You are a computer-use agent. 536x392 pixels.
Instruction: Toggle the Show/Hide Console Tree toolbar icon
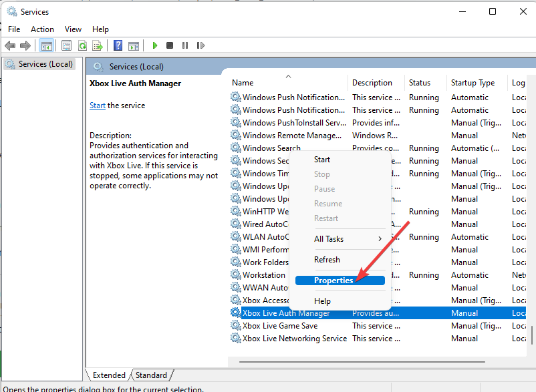47,45
